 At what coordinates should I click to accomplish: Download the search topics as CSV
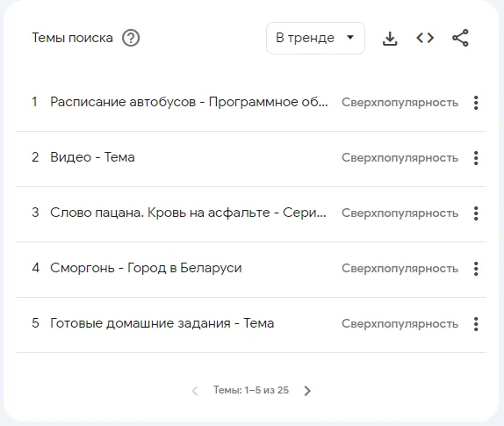coord(390,39)
